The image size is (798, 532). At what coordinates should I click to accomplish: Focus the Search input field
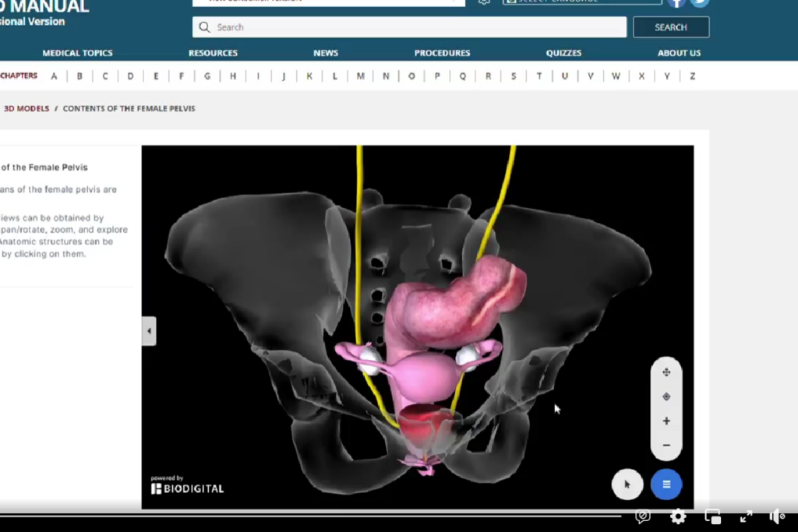tap(409, 27)
